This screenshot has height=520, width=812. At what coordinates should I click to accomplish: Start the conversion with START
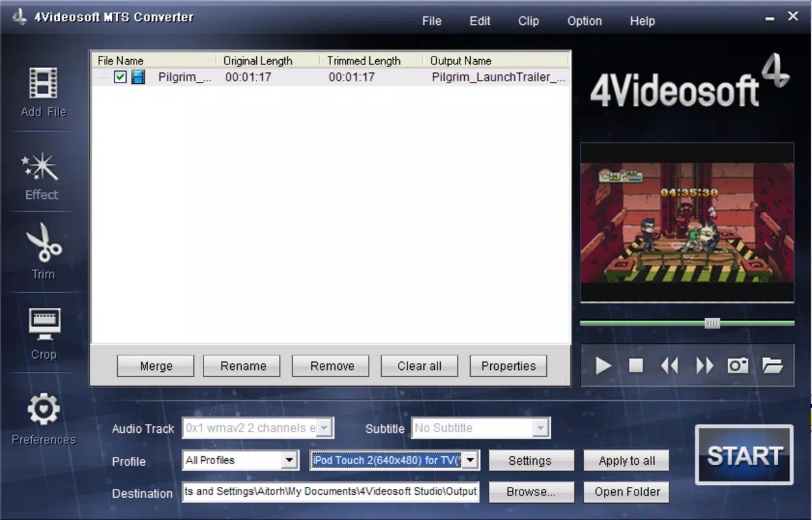(x=744, y=456)
